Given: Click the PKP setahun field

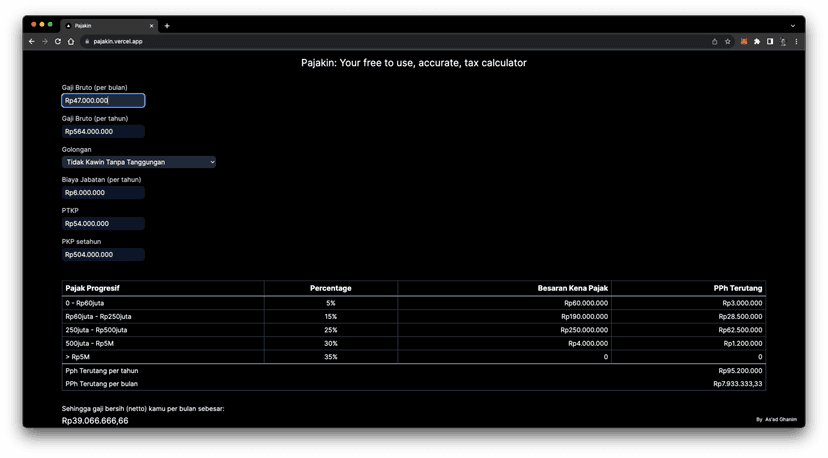Looking at the screenshot, I should click(x=103, y=255).
